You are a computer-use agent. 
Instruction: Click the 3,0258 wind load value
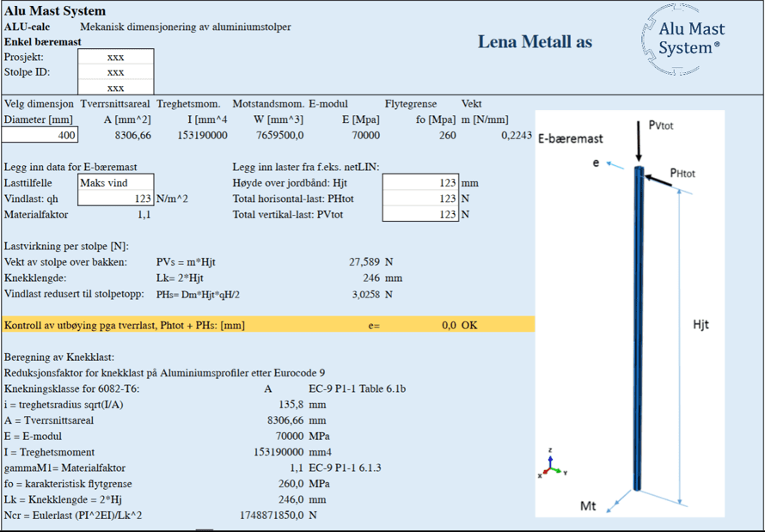[x=365, y=295]
